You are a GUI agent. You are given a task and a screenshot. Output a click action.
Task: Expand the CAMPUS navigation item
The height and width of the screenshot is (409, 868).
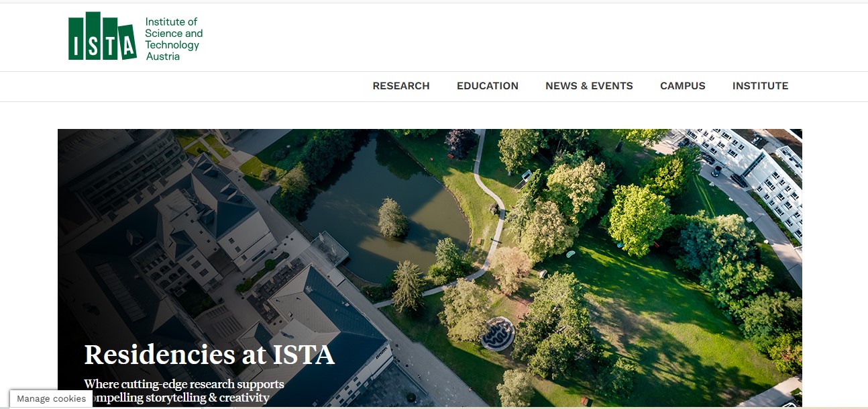click(682, 86)
